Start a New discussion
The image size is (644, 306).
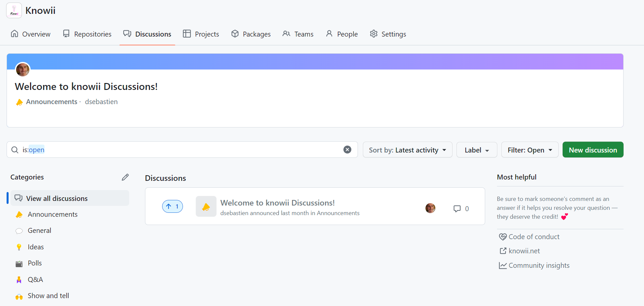click(x=593, y=150)
